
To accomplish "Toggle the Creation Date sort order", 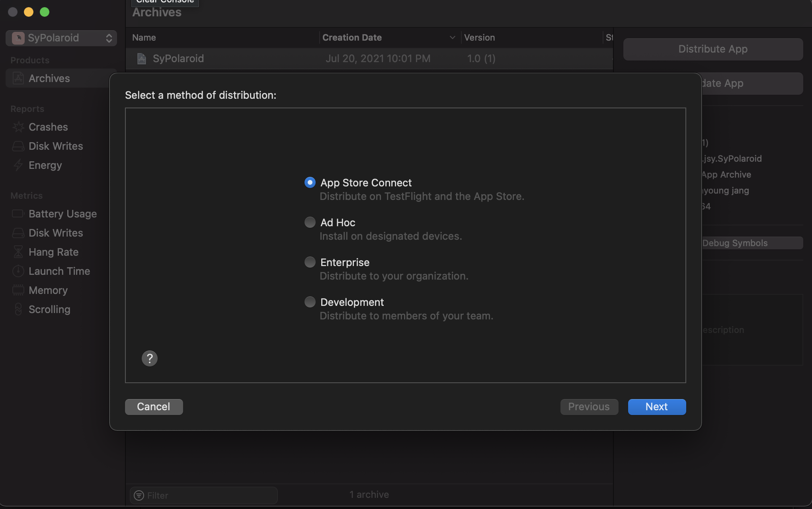I will coord(452,37).
